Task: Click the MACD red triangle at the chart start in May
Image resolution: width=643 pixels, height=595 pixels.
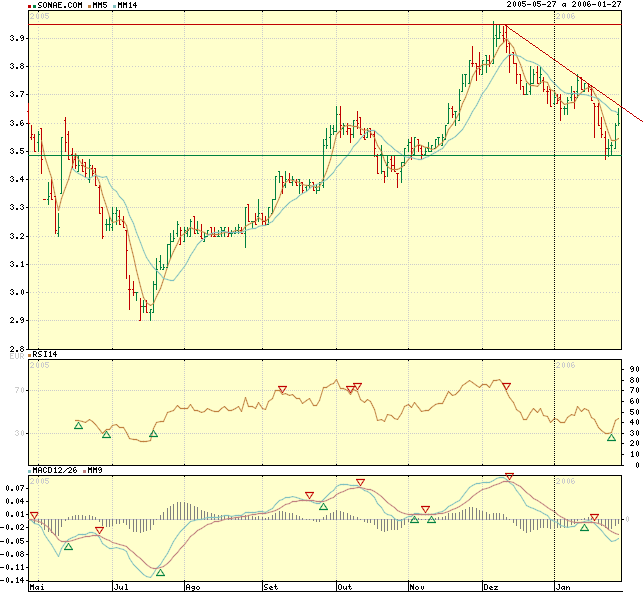Action: tap(34, 515)
